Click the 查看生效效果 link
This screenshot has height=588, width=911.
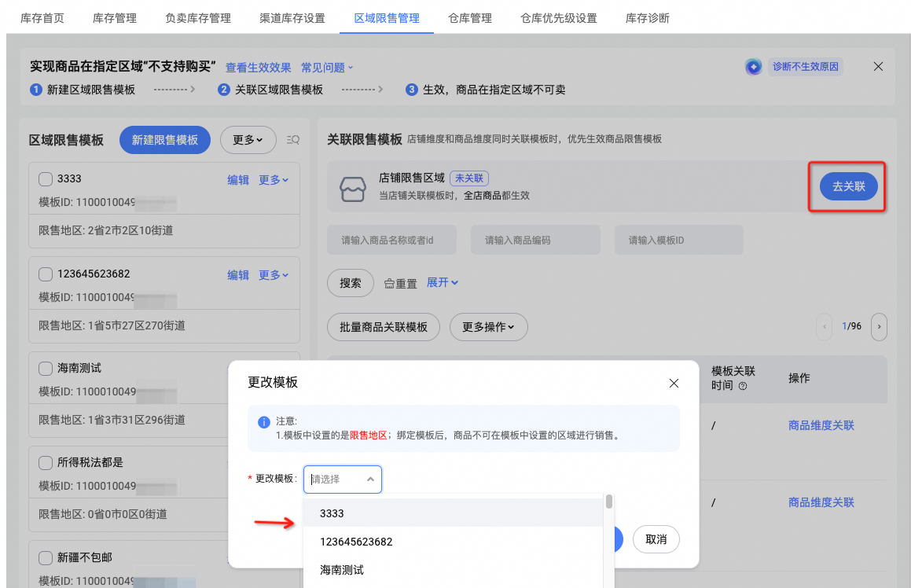(258, 68)
